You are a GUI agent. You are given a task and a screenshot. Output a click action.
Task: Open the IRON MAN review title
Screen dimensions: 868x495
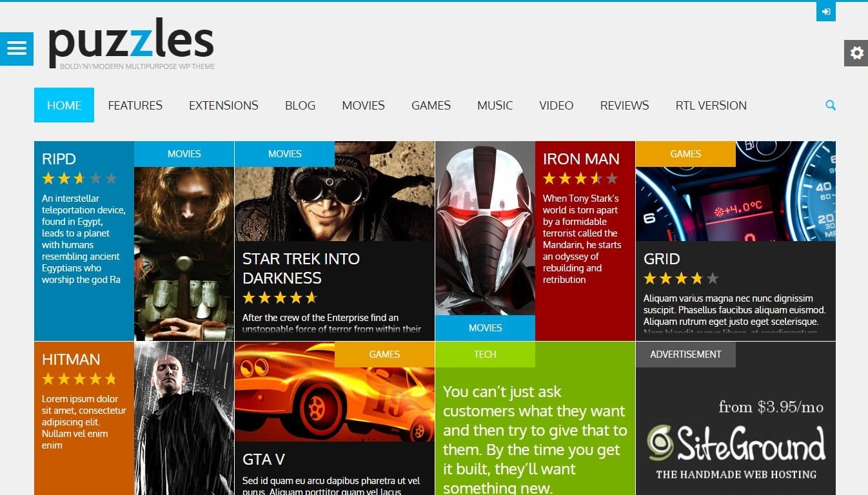click(x=581, y=159)
